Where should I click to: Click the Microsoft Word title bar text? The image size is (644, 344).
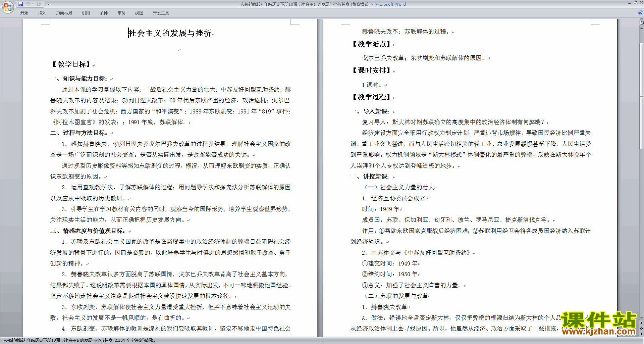pos(390,4)
